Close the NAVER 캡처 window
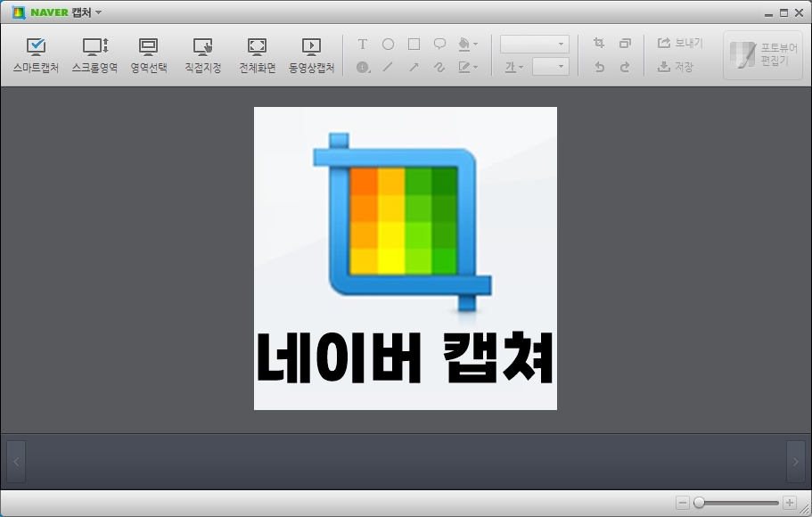This screenshot has width=812, height=517. 799,13
